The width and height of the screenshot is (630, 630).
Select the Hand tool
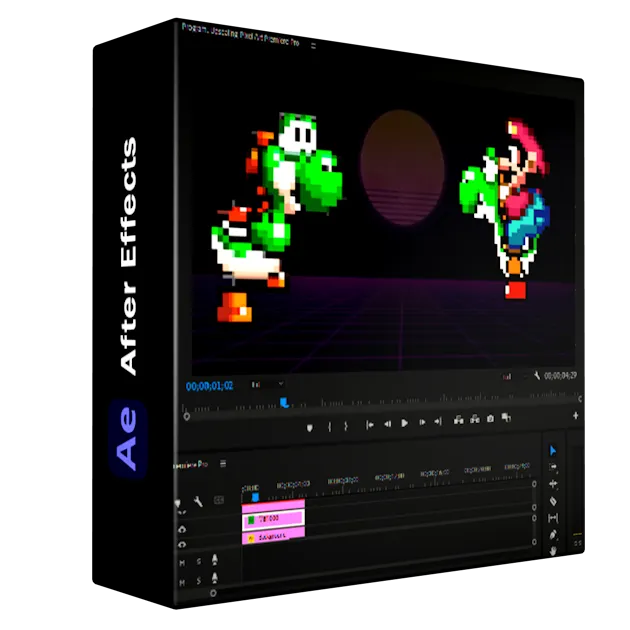553,551
